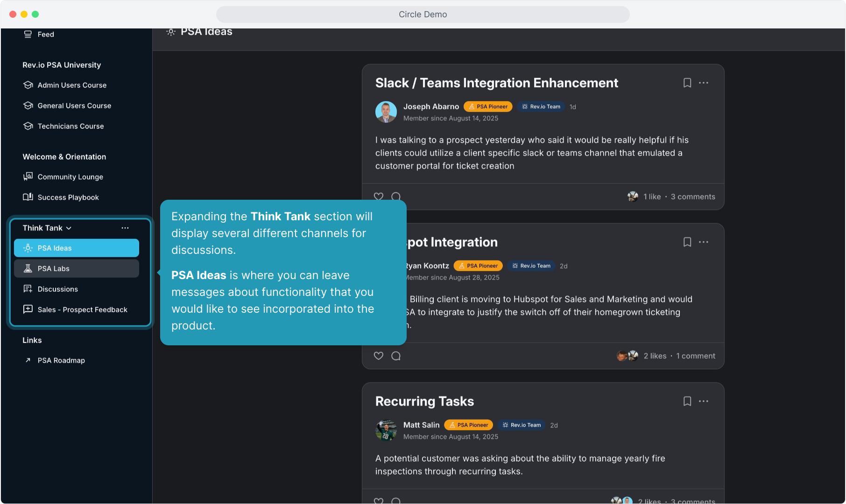View Joseph Abarno's profile
The width and height of the screenshot is (846, 504).
pos(431,107)
